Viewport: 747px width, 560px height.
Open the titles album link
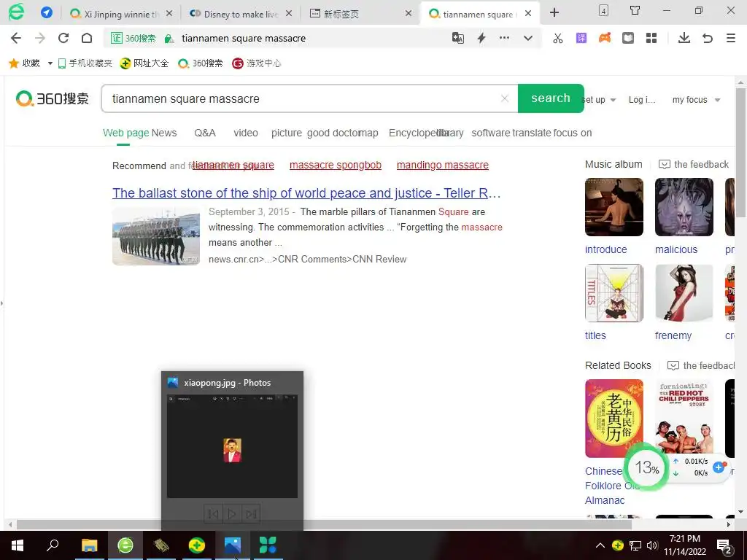click(x=595, y=335)
